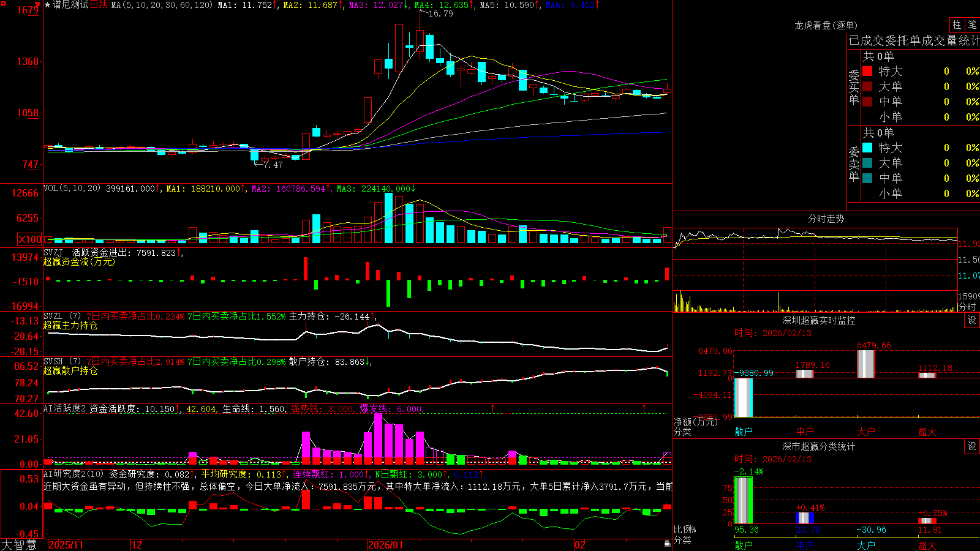
Task: Click the 大智慧 logo in the bottom-left corner
Action: click(x=18, y=545)
